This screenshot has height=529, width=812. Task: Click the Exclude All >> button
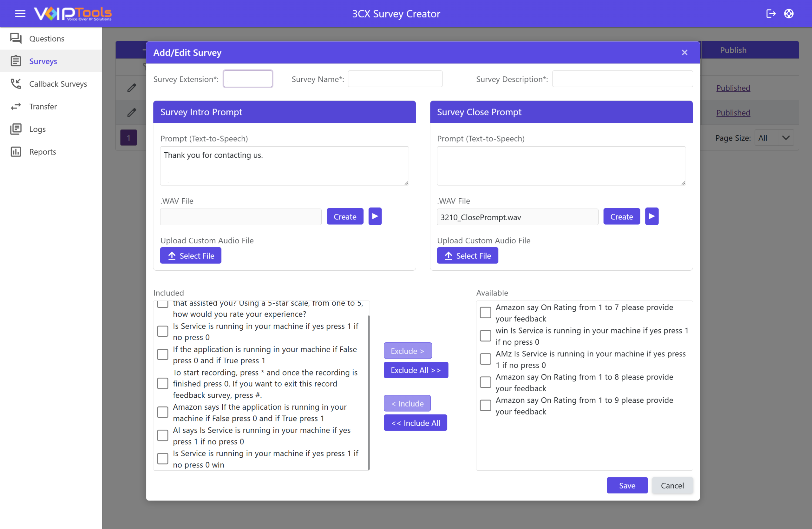(416, 370)
